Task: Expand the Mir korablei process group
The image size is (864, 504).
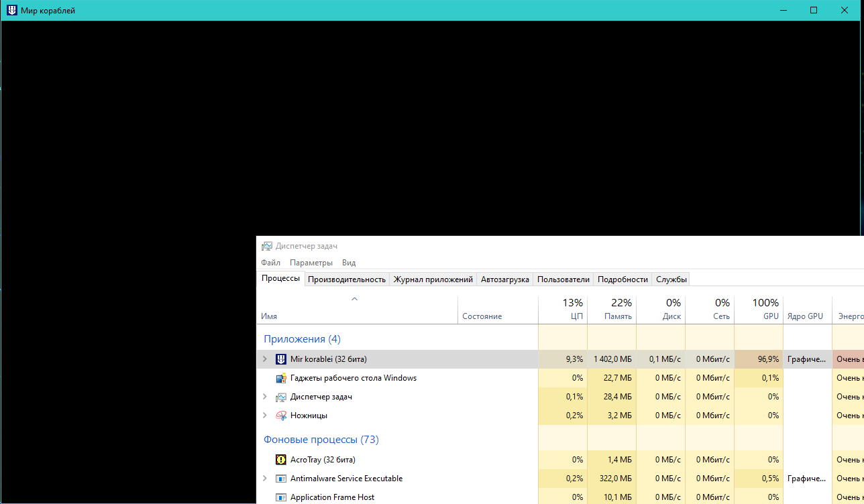Action: point(265,359)
